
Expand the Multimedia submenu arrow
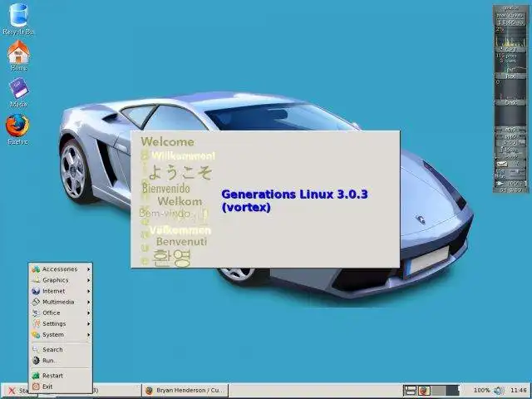coord(88,302)
